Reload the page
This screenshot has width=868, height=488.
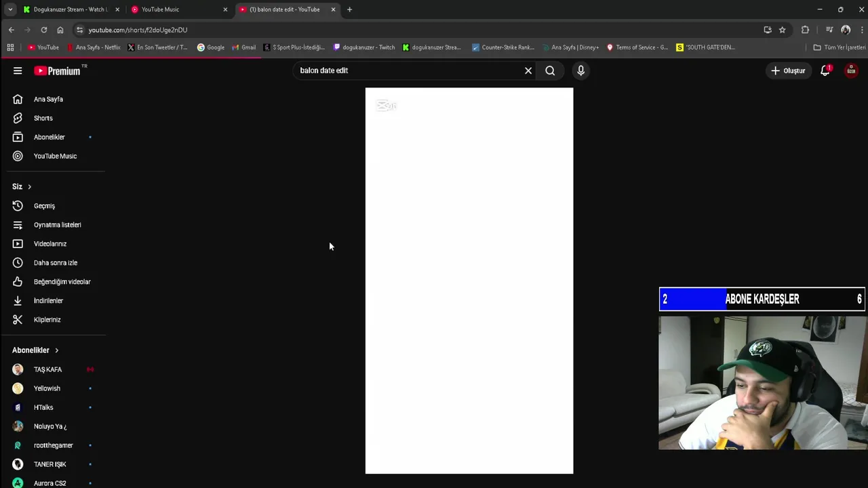coord(44,30)
